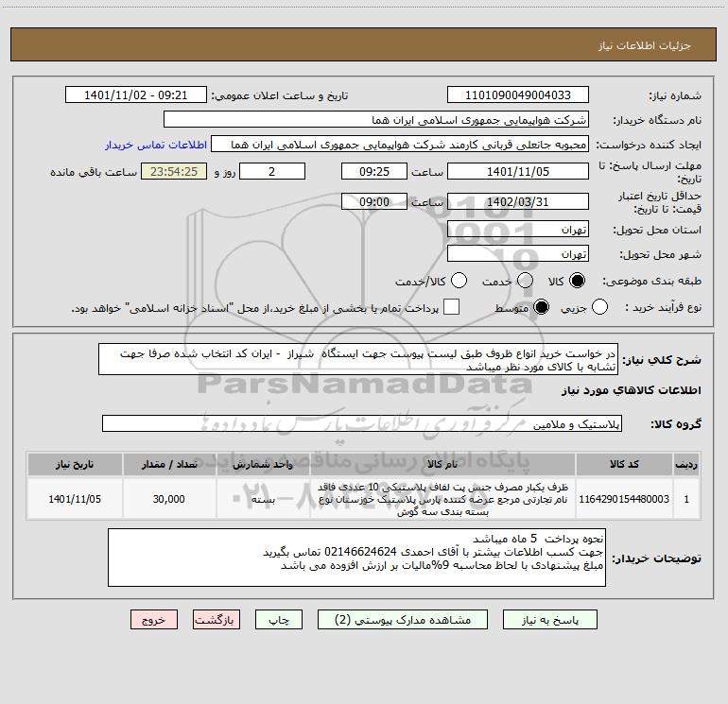Open the اطلاعات تماس خریدار link

[x=156, y=145]
